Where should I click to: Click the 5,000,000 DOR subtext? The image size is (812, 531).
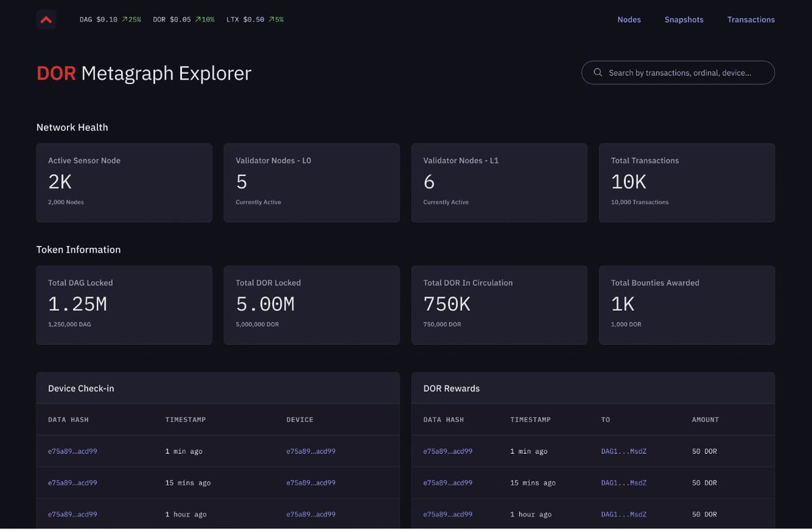[x=258, y=324]
